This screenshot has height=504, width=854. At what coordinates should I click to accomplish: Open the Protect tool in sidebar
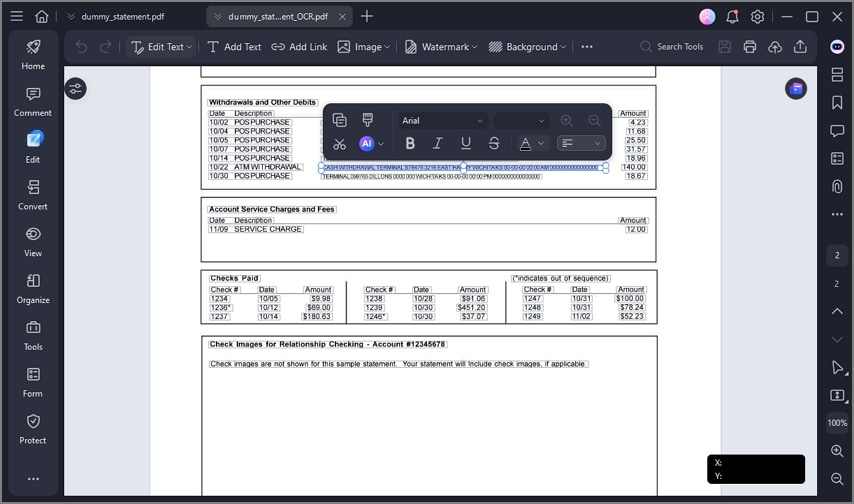(x=33, y=429)
